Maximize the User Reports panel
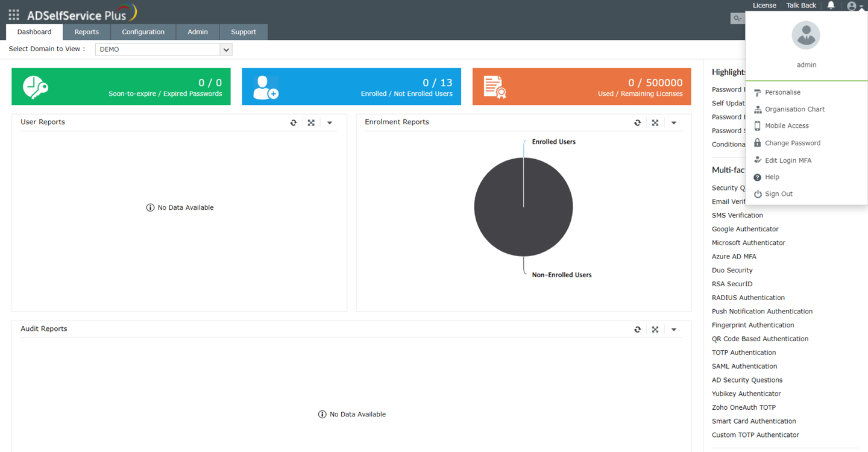Screen dimensions: 868x452 pyautogui.click(x=311, y=123)
